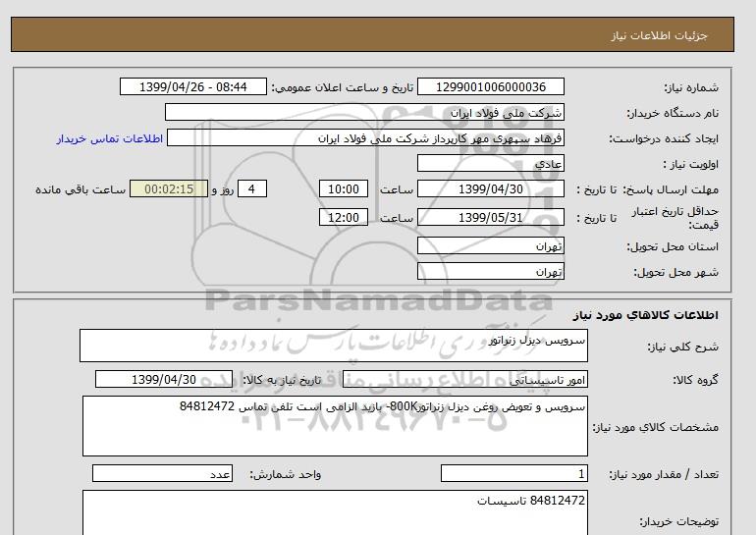This screenshot has height=535, width=756.
Task: Click label شرح کلی نیاز
Action: click(682, 347)
